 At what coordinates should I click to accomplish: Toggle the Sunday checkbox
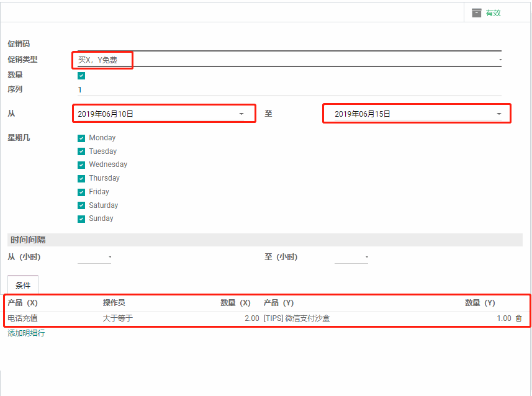(x=81, y=219)
